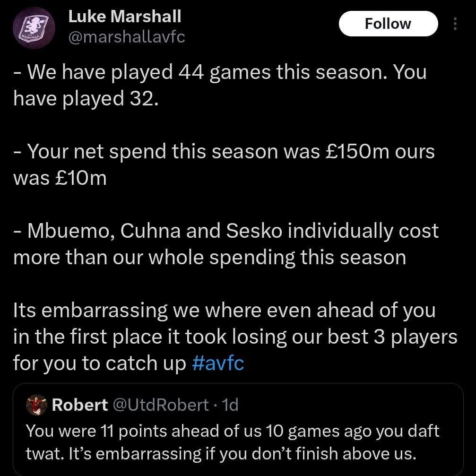Click Robert's small avatar in quoted tweet

(36, 405)
